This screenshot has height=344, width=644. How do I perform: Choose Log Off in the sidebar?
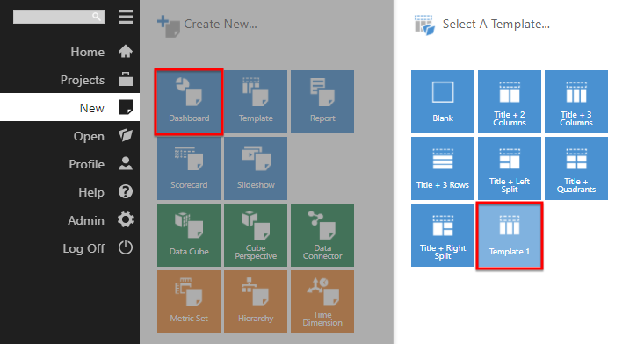click(69, 248)
